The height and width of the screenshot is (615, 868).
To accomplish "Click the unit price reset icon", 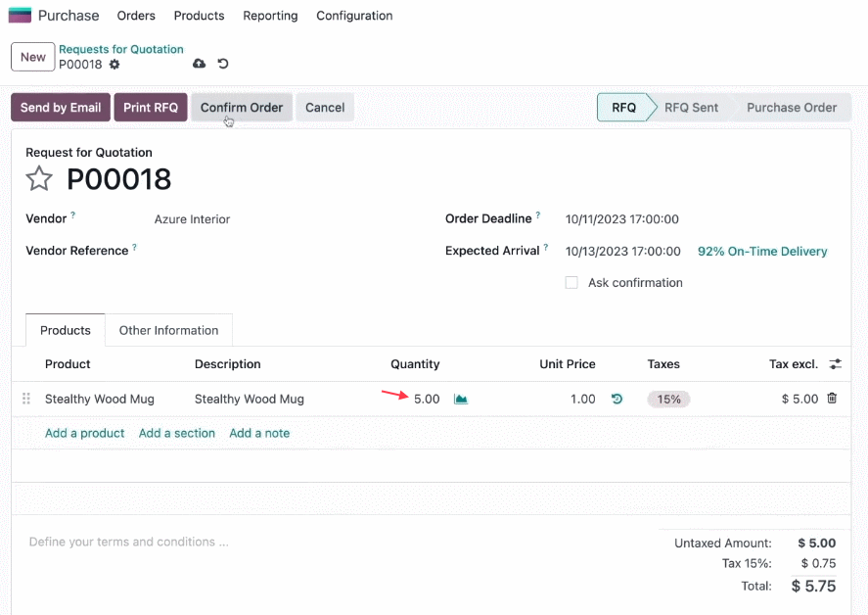I will (x=617, y=399).
